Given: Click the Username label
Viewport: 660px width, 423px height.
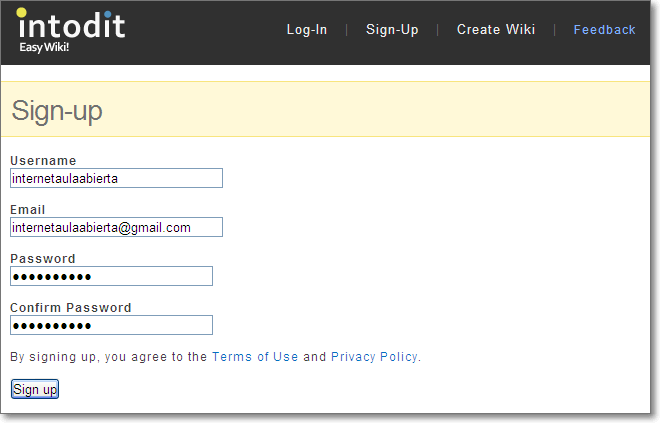Looking at the screenshot, I should point(43,160).
